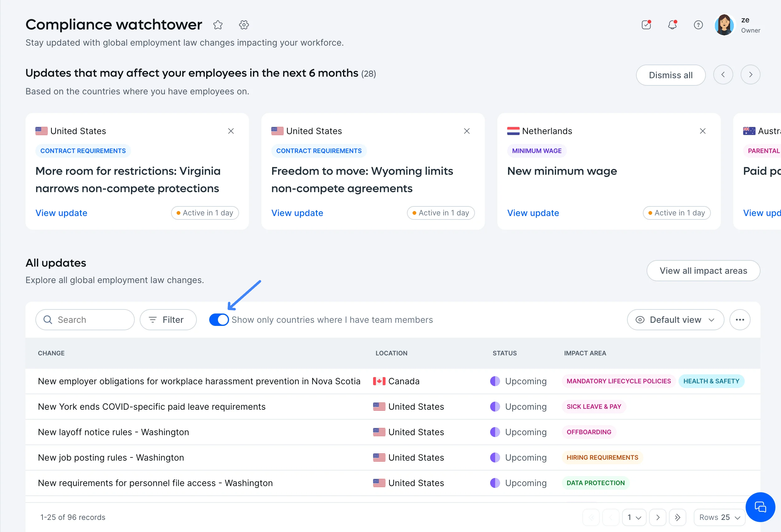
Task: Open the three-dot more options menu
Action: coord(740,320)
